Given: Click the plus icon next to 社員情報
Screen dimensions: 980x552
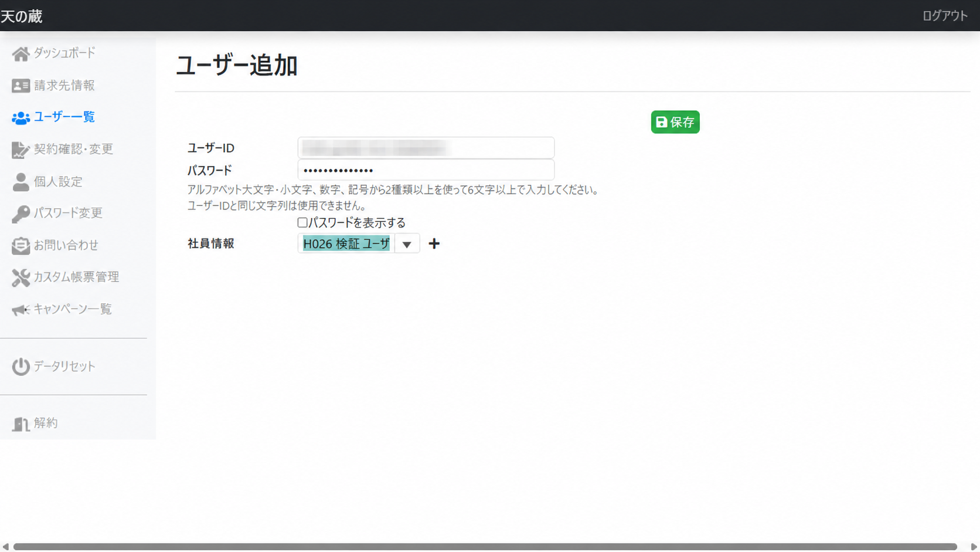Looking at the screenshot, I should [434, 243].
